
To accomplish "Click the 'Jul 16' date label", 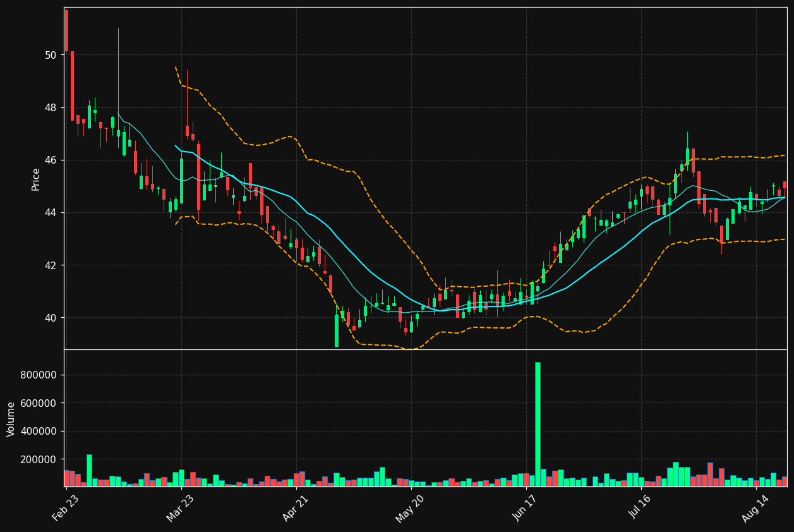I will point(641,508).
